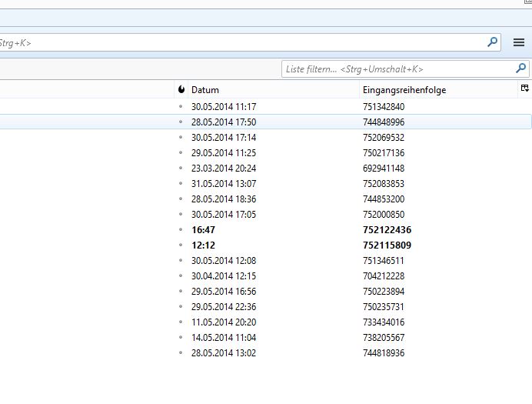Select message dated 11.05.2014 20:20
Viewport: 532px width, 404px height.
[224, 322]
